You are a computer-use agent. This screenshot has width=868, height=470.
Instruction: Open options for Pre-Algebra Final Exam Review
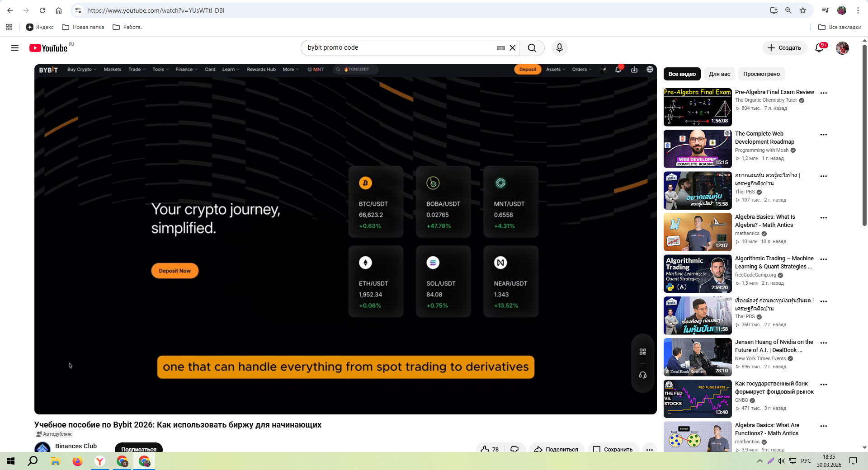click(824, 93)
